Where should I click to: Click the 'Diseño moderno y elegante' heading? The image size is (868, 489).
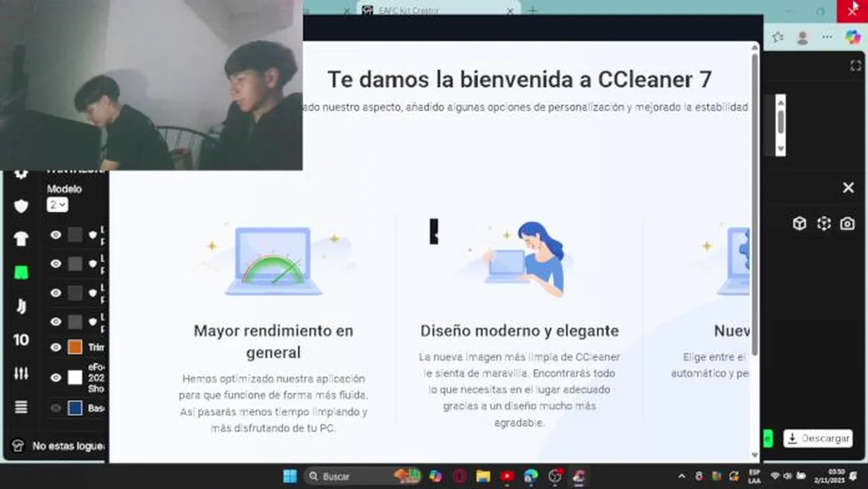pyautogui.click(x=520, y=331)
